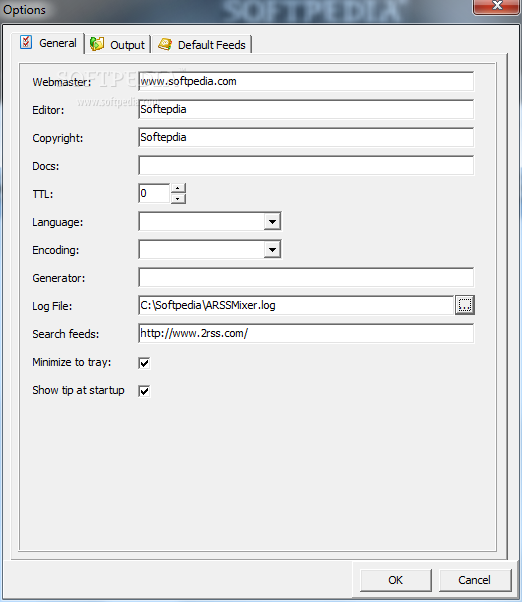Open the Log File browse button
This screenshot has width=522, height=602.
point(465,305)
